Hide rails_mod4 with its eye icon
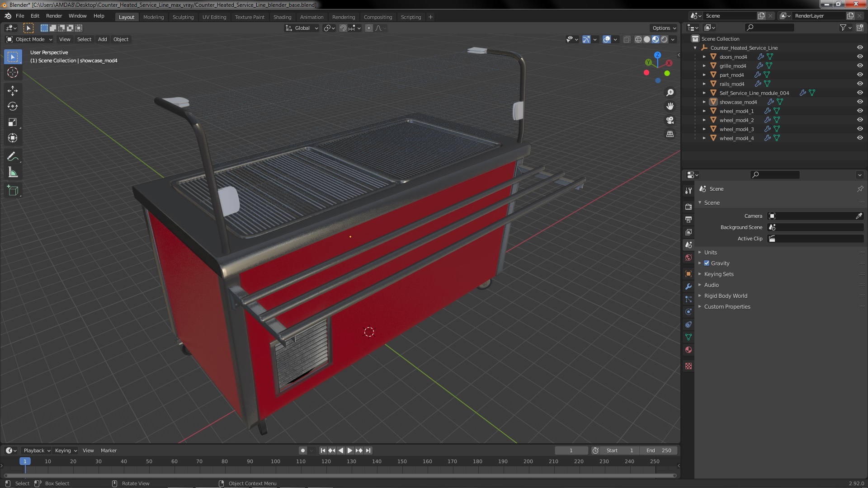The image size is (868, 488). (860, 84)
